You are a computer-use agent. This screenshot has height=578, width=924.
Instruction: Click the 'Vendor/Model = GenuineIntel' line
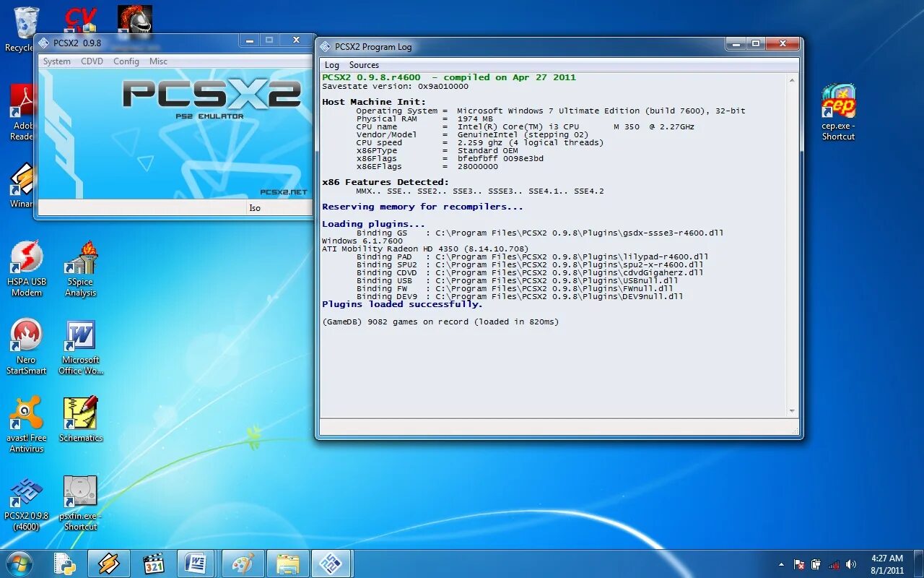(472, 134)
